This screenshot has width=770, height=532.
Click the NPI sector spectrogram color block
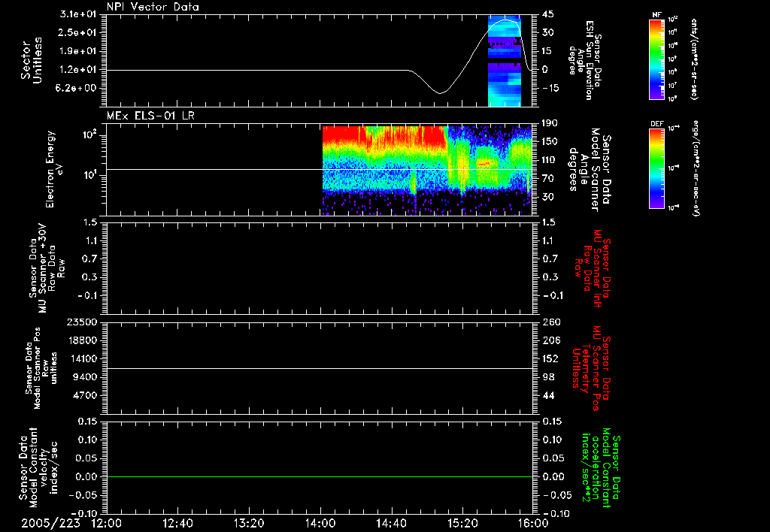click(505, 61)
